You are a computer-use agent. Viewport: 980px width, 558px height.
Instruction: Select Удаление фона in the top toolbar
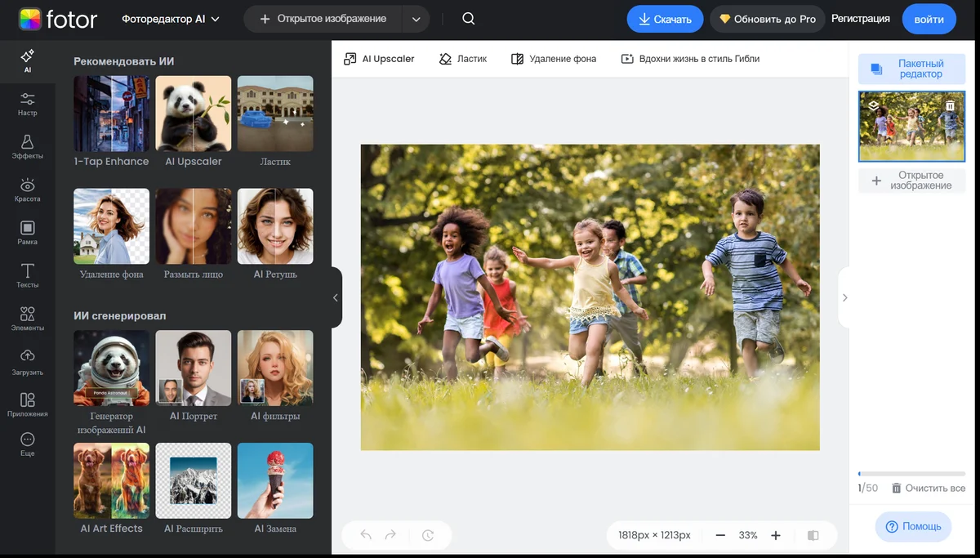click(x=554, y=59)
